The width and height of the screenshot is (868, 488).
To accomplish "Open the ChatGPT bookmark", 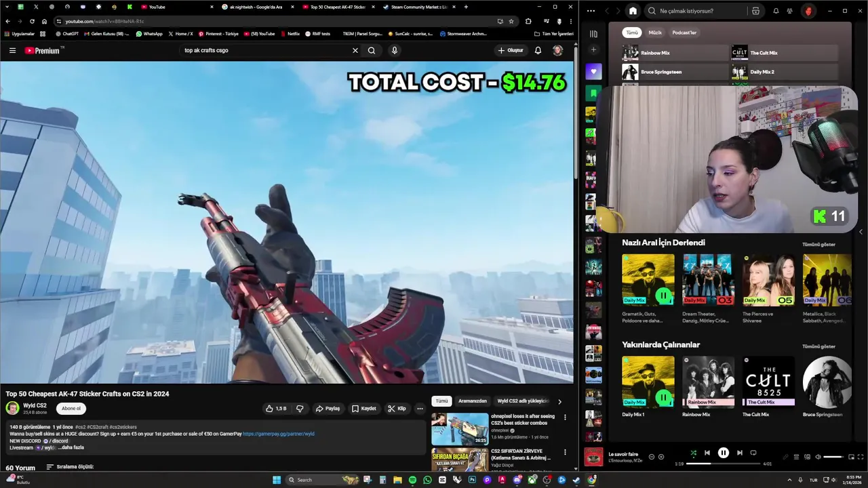I will 68,33.
